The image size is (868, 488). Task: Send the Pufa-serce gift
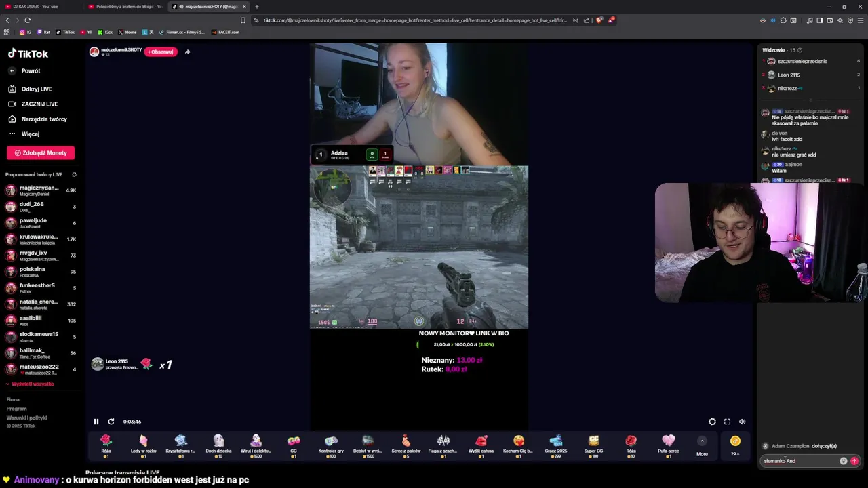click(x=668, y=447)
